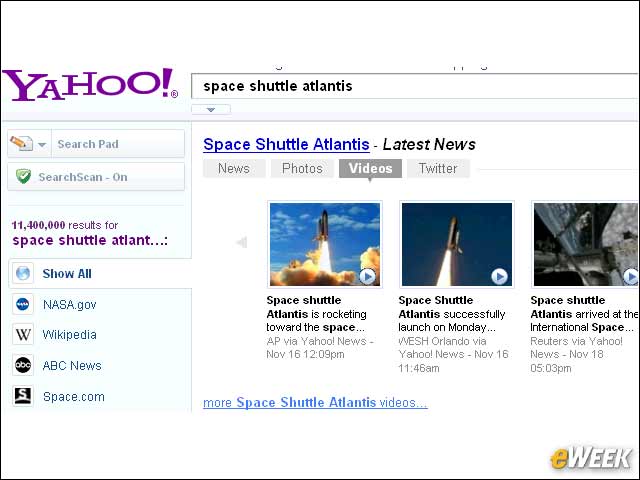Image resolution: width=640 pixels, height=480 pixels.
Task: Filter results by Wikipedia
Action: (69, 335)
